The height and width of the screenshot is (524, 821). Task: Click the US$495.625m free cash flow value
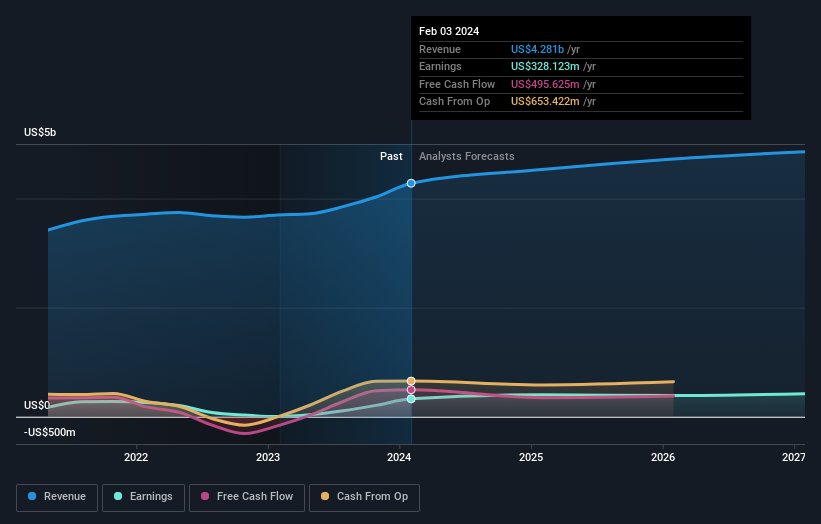coord(545,84)
